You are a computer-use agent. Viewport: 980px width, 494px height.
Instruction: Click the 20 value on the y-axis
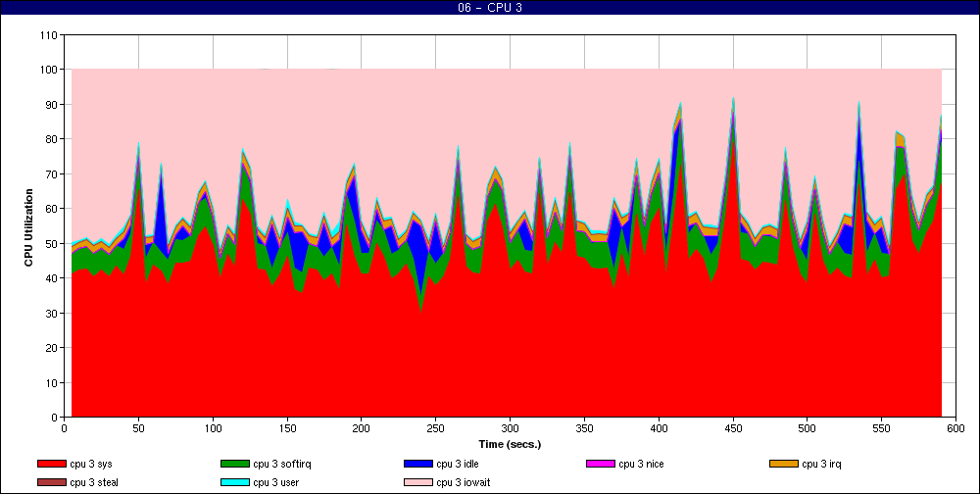[53, 348]
